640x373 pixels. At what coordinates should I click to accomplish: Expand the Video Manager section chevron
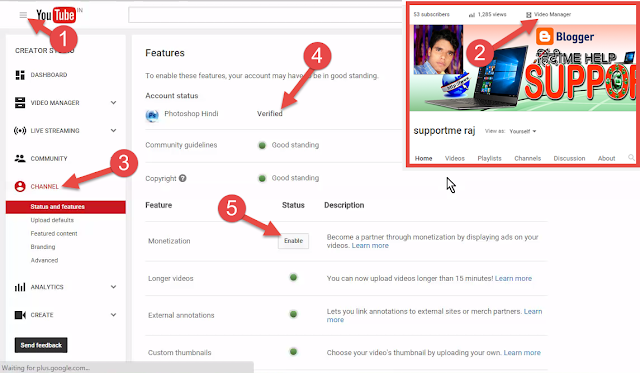(x=113, y=102)
